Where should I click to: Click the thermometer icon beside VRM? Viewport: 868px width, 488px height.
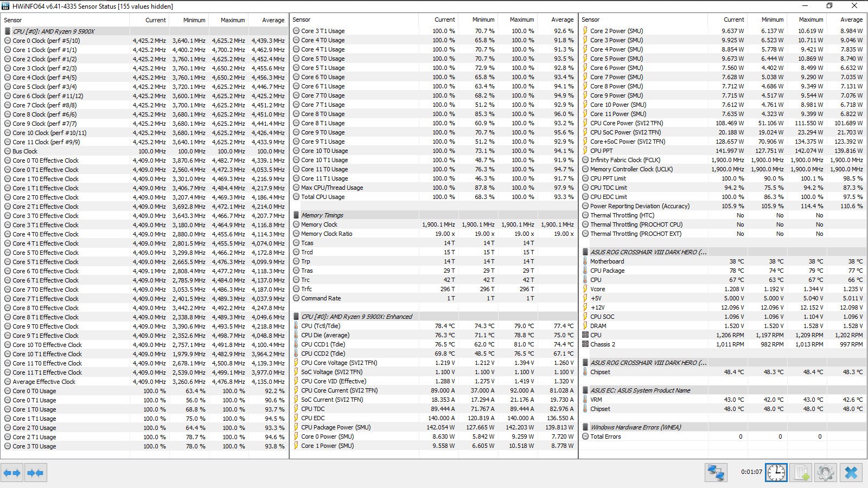[585, 400]
